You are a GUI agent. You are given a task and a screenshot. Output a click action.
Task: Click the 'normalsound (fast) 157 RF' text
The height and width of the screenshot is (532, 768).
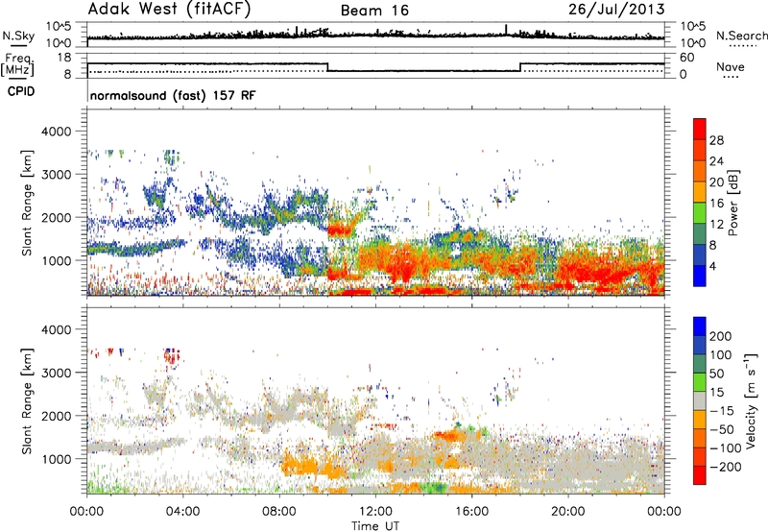tap(173, 96)
